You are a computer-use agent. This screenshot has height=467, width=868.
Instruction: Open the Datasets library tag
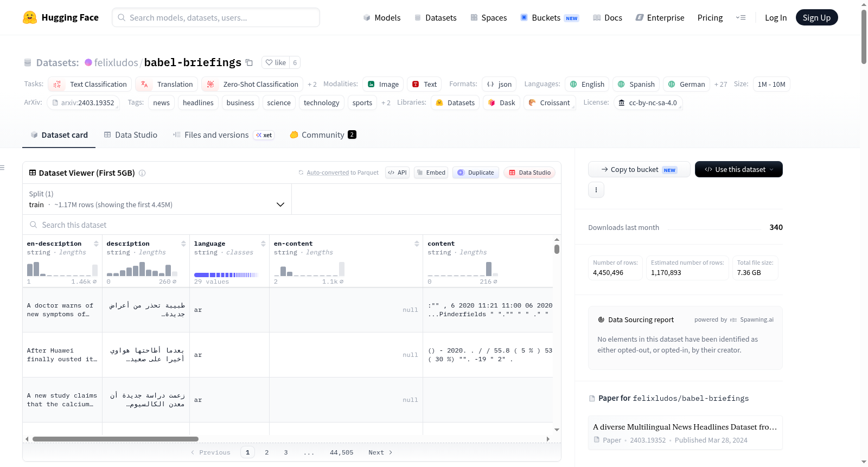tap(455, 103)
